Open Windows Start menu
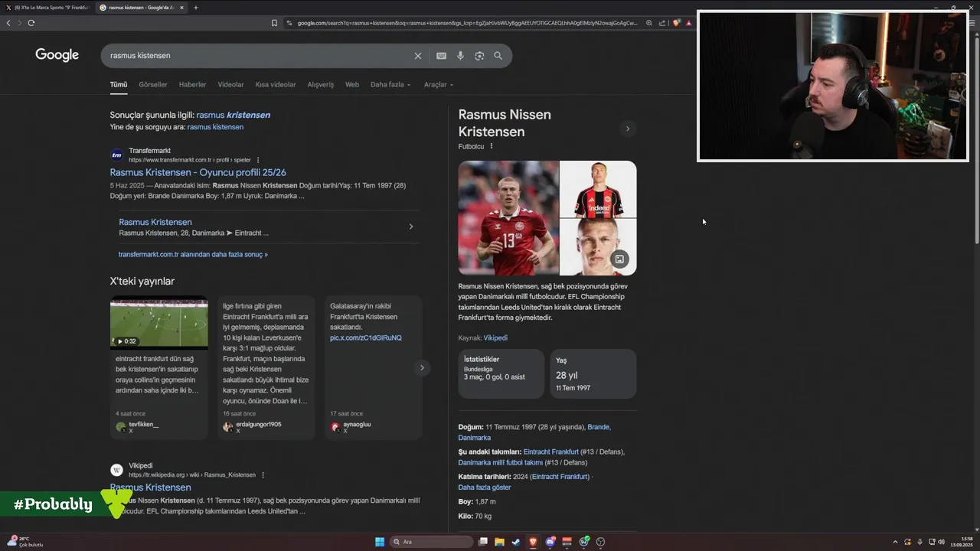980x551 pixels. [x=380, y=542]
